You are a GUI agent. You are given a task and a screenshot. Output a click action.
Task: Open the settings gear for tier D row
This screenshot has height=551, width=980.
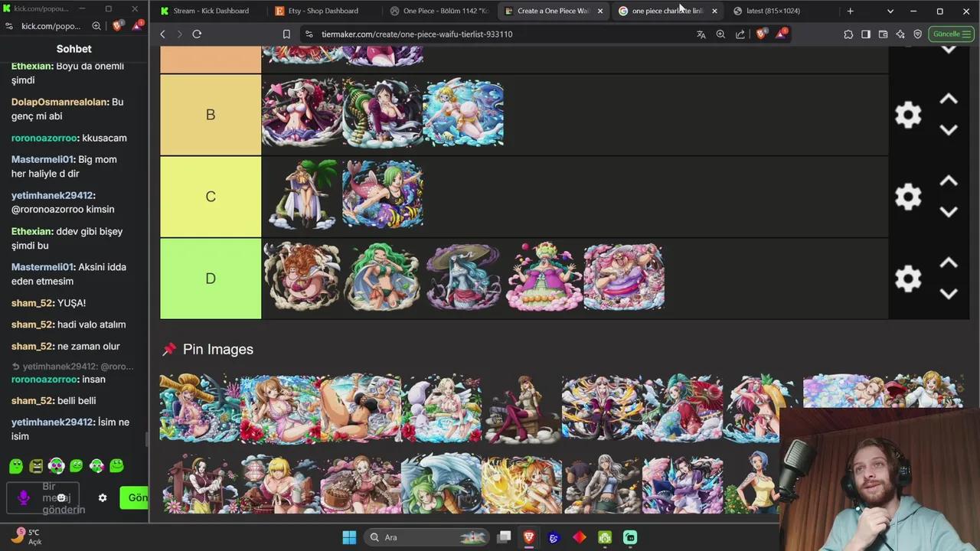[907, 279]
